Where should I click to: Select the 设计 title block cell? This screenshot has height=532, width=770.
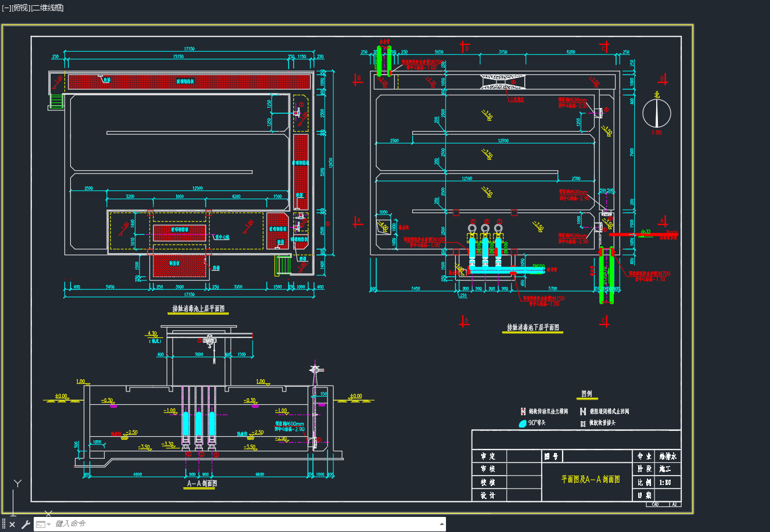point(488,496)
